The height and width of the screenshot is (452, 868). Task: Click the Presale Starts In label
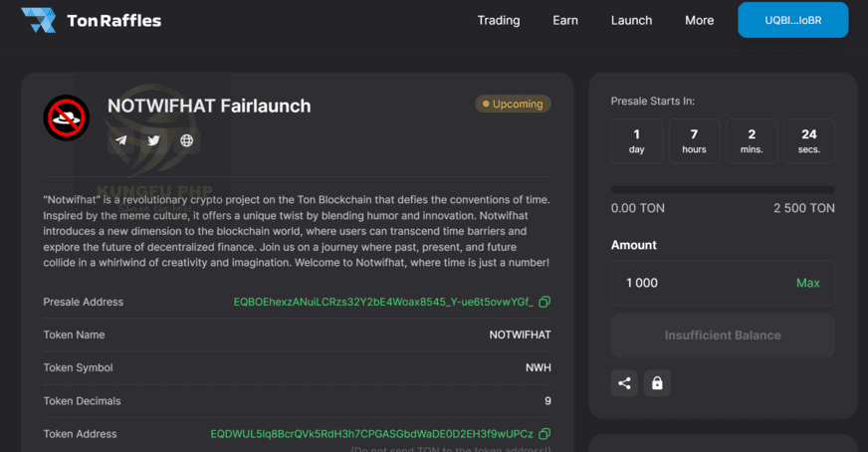(653, 102)
